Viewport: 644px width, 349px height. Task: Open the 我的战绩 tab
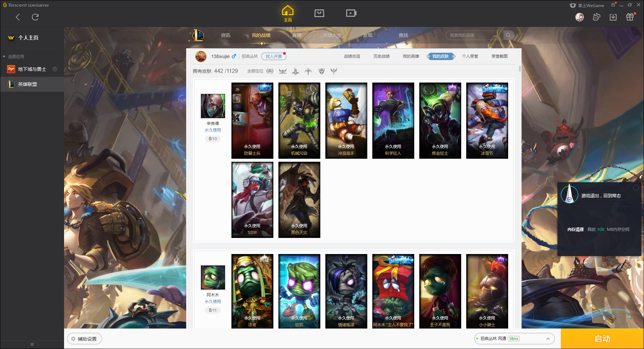pyautogui.click(x=261, y=35)
